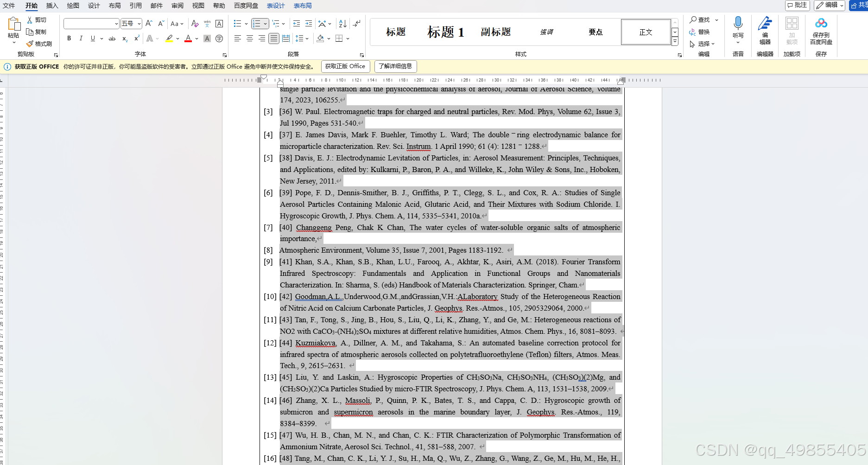Click the Comments (批注) button

[x=797, y=5]
